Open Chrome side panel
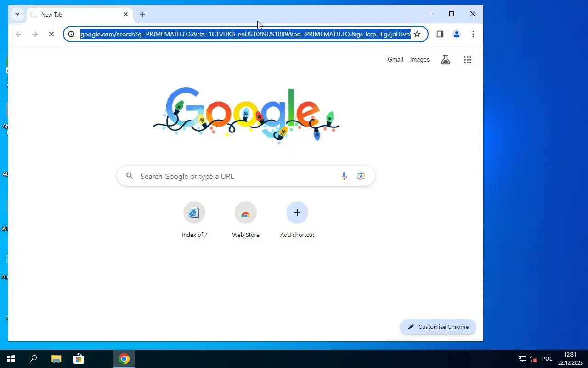 (x=440, y=34)
